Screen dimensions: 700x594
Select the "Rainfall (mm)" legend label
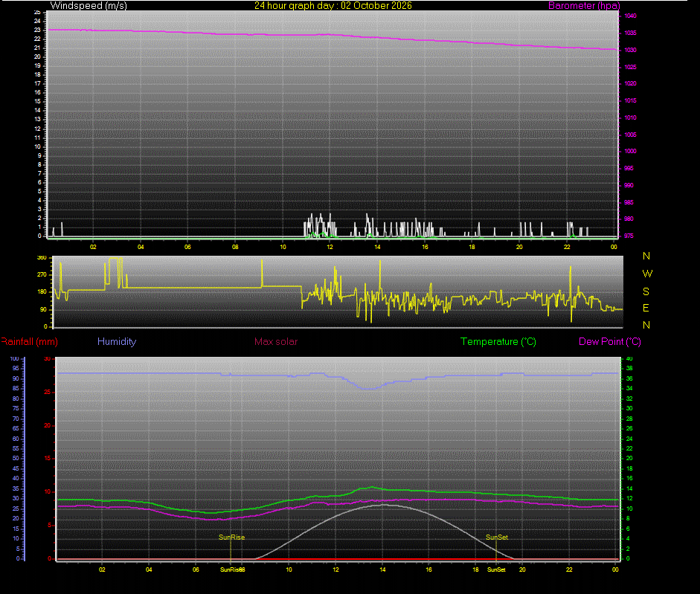point(30,342)
